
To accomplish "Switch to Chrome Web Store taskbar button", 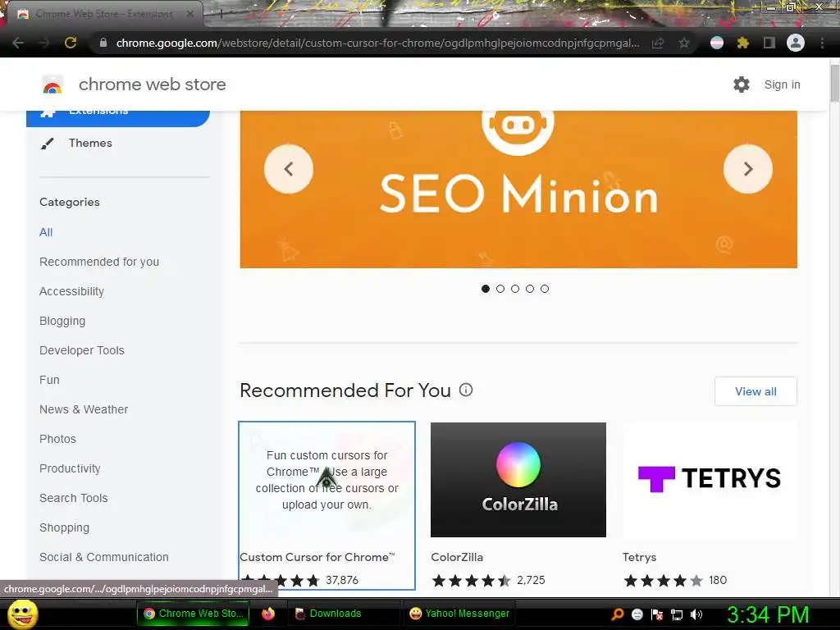I will click(192, 614).
